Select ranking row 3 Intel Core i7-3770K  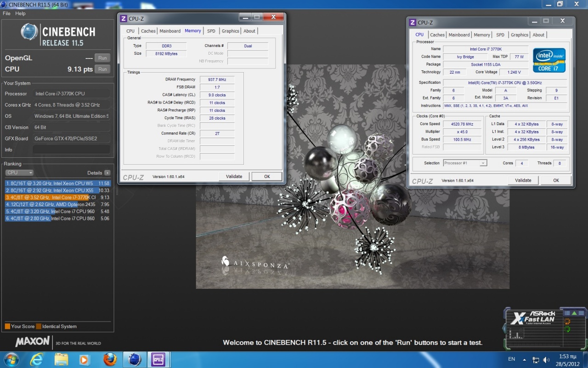(57, 197)
